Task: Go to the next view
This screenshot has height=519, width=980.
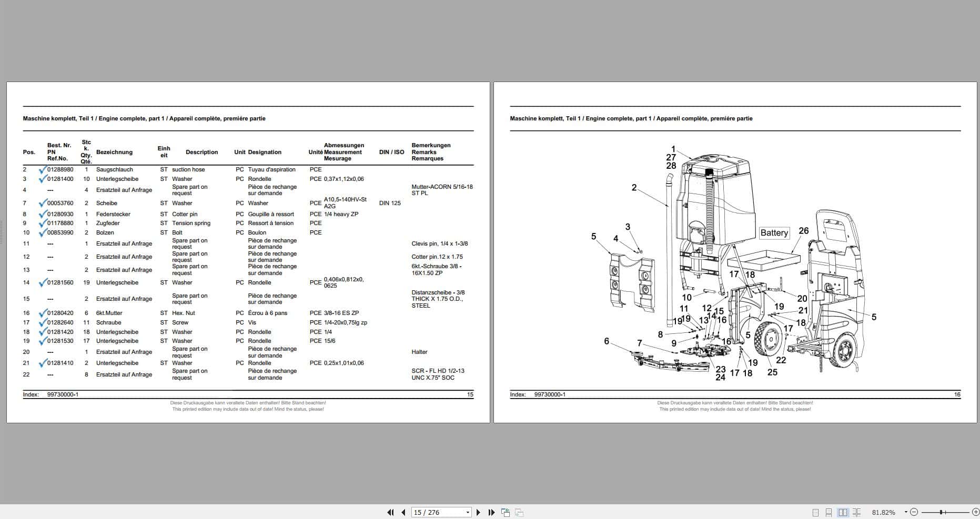Action: click(x=519, y=512)
